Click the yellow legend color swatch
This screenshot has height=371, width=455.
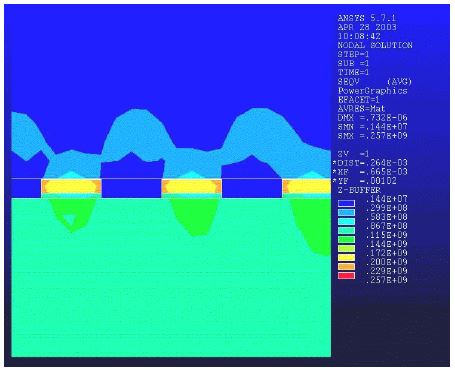[346, 258]
